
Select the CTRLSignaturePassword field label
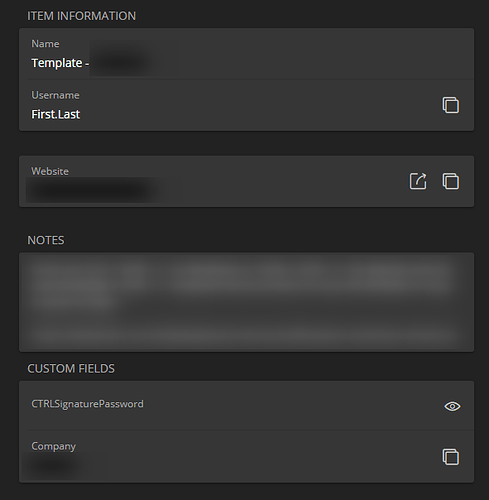(x=87, y=404)
